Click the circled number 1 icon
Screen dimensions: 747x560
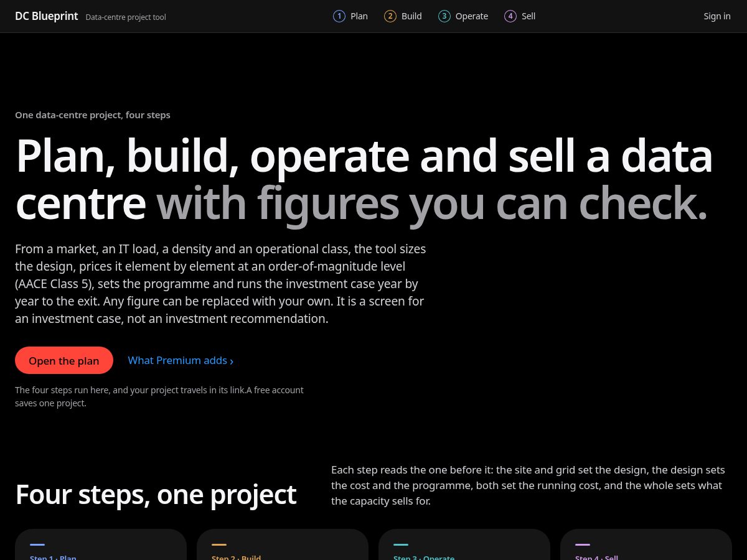coord(339,16)
